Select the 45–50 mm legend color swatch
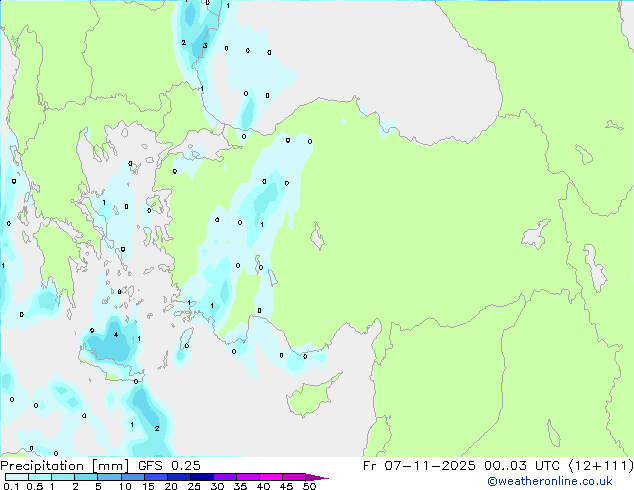634x490 pixels. (x=294, y=477)
